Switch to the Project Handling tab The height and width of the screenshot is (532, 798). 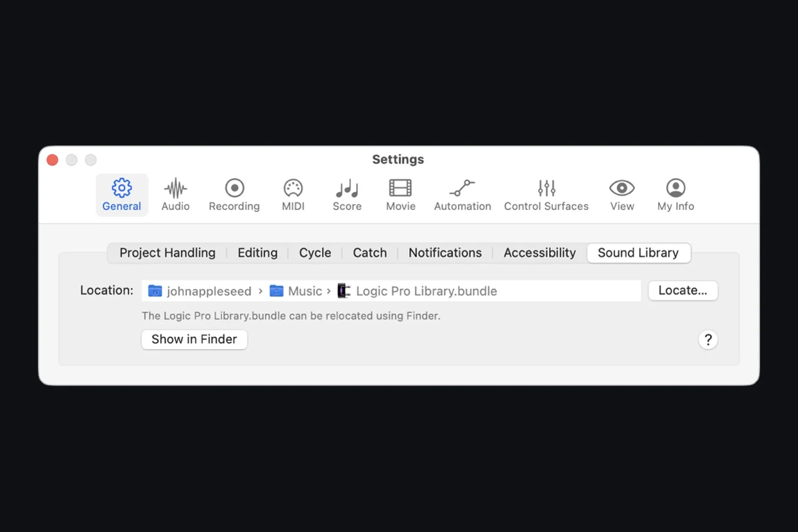(x=167, y=253)
